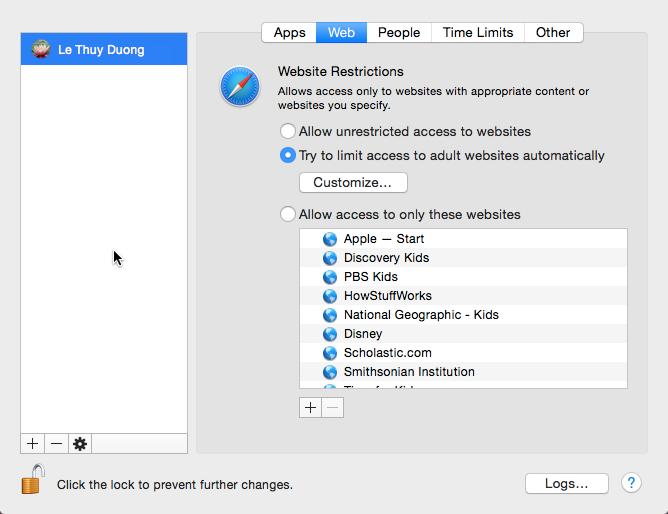Select user Le Thuy Duong in sidebar
The width and height of the screenshot is (668, 514).
(x=104, y=49)
